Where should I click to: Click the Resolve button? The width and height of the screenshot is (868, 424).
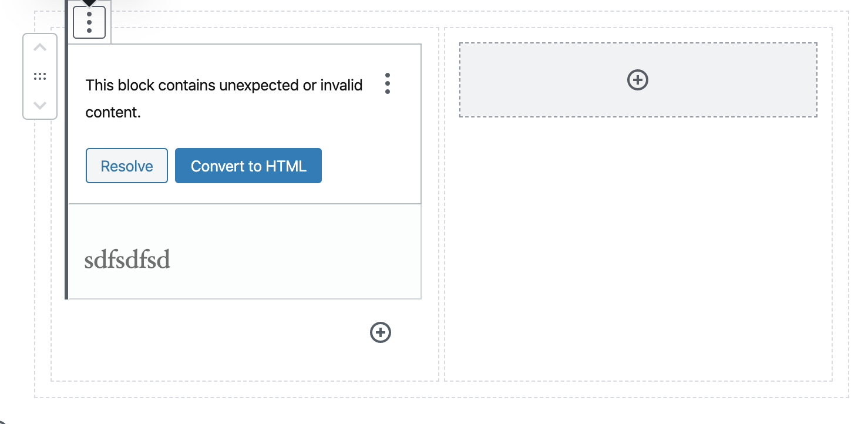[126, 166]
